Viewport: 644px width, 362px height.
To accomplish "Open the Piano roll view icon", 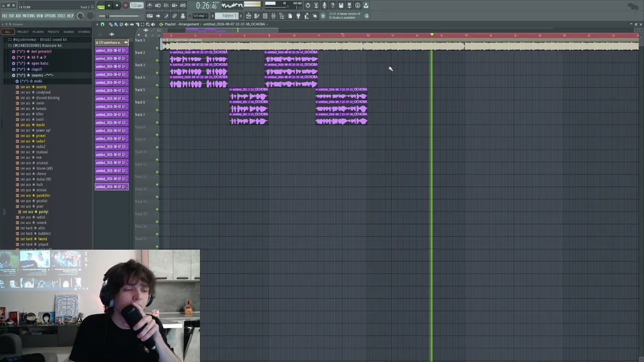I will [x=257, y=16].
